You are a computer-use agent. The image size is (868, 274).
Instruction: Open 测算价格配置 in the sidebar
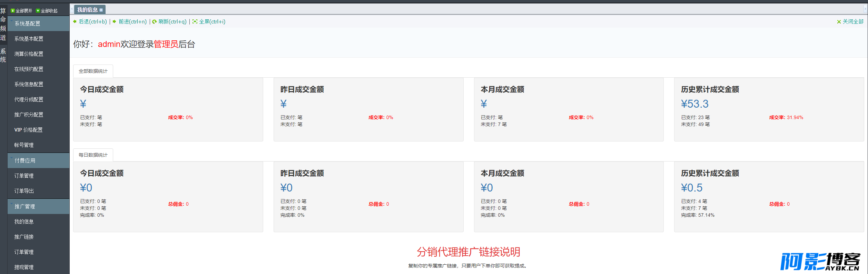pyautogui.click(x=29, y=54)
